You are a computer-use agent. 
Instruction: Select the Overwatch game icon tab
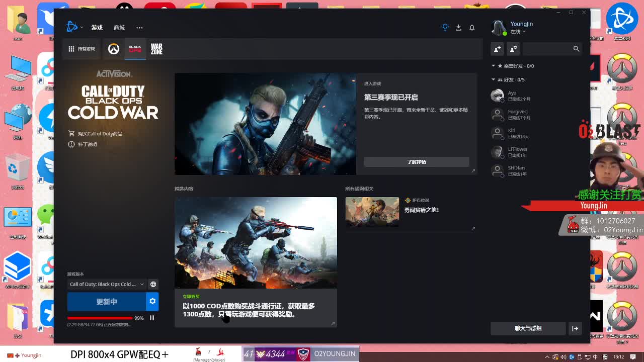pyautogui.click(x=114, y=49)
